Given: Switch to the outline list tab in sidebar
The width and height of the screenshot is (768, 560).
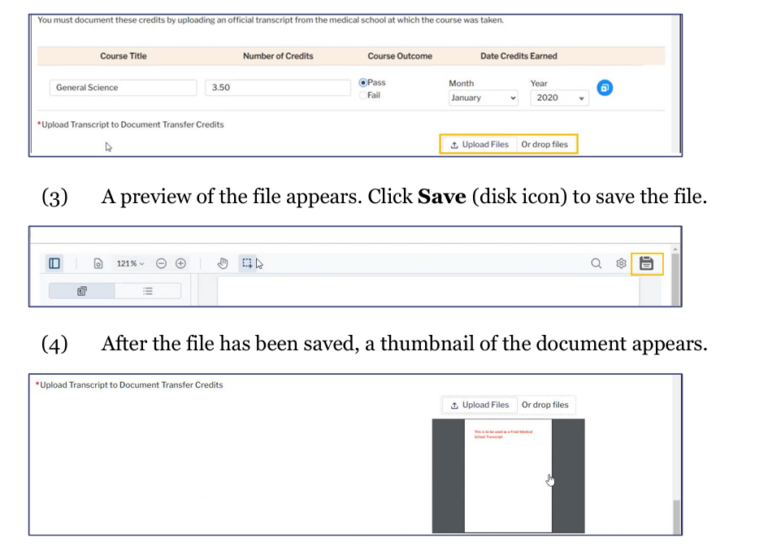Looking at the screenshot, I should click(147, 291).
